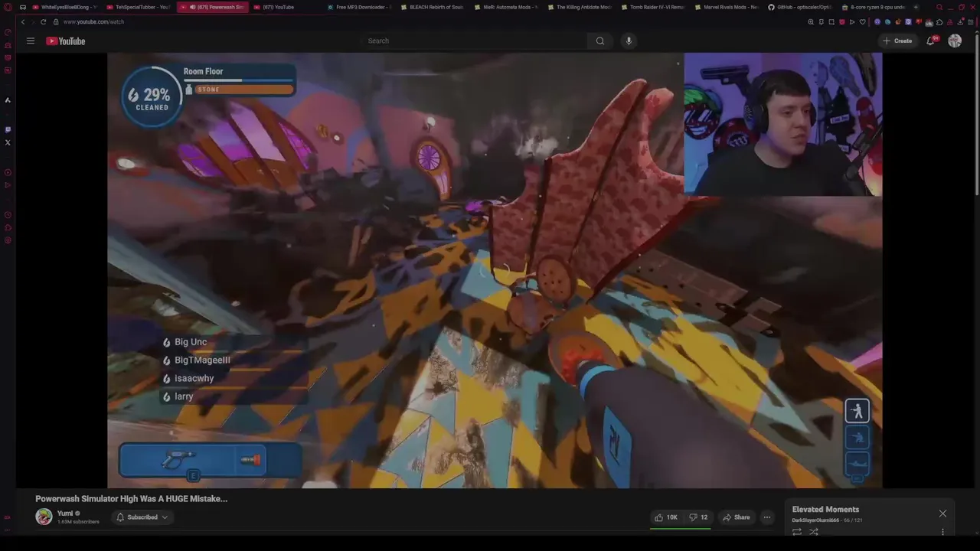Open the account avatar menu
Image resolution: width=980 pixels, height=551 pixels.
pyautogui.click(x=955, y=41)
